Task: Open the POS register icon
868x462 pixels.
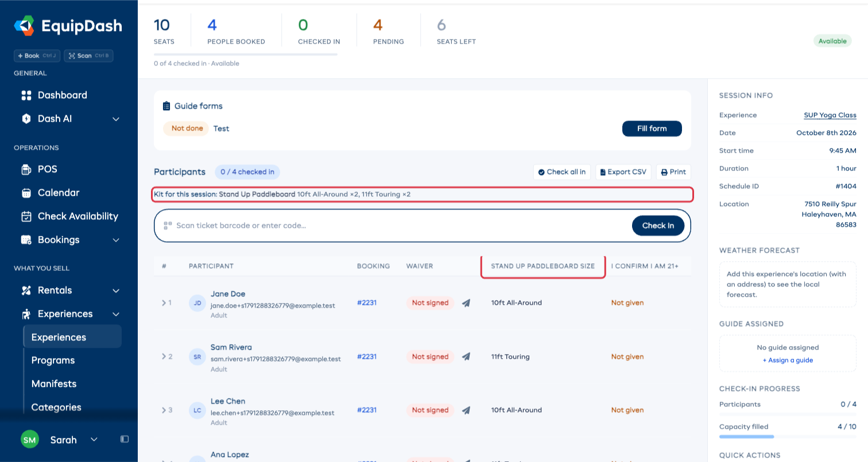Action: point(26,169)
